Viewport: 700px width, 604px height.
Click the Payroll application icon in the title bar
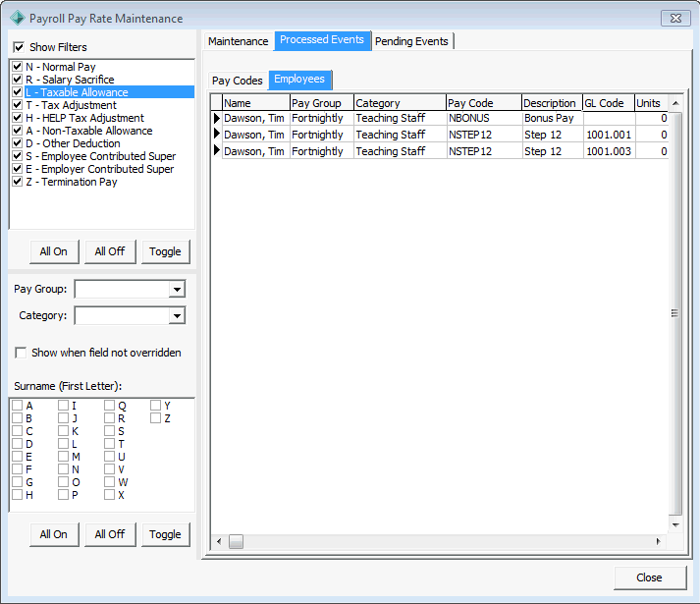(x=18, y=18)
